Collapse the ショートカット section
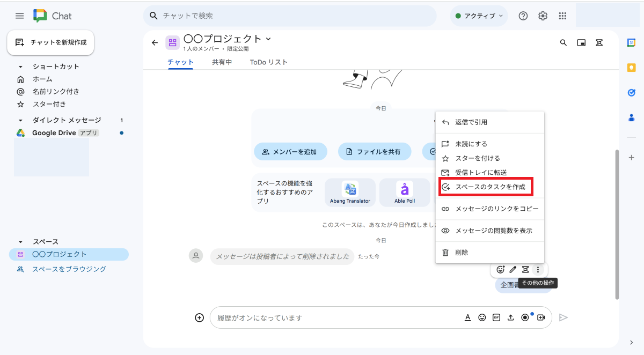 [x=21, y=67]
